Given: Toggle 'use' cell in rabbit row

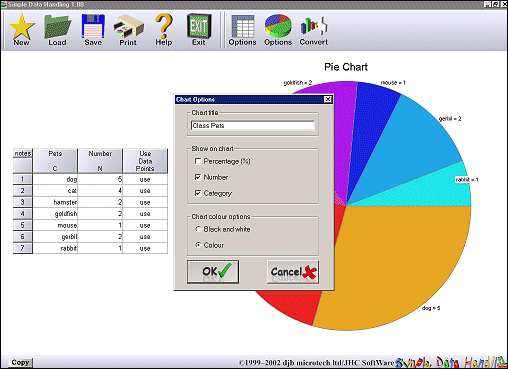Looking at the screenshot, I should [x=145, y=248].
